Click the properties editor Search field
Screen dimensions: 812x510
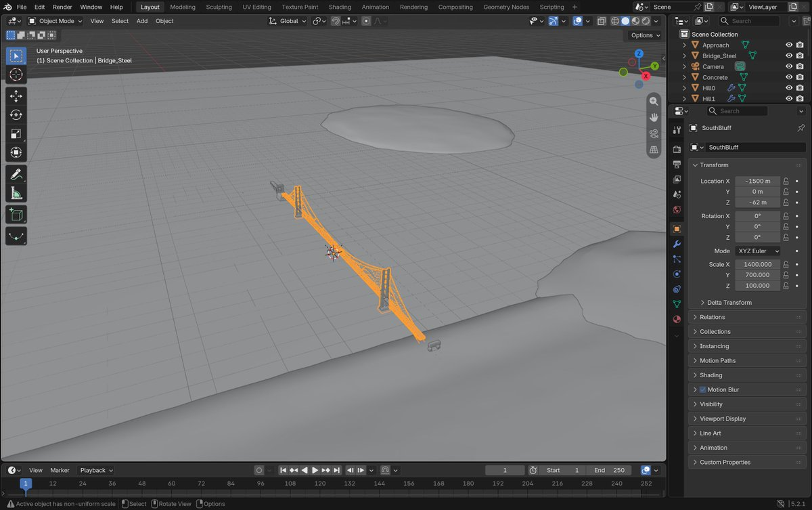pos(738,111)
